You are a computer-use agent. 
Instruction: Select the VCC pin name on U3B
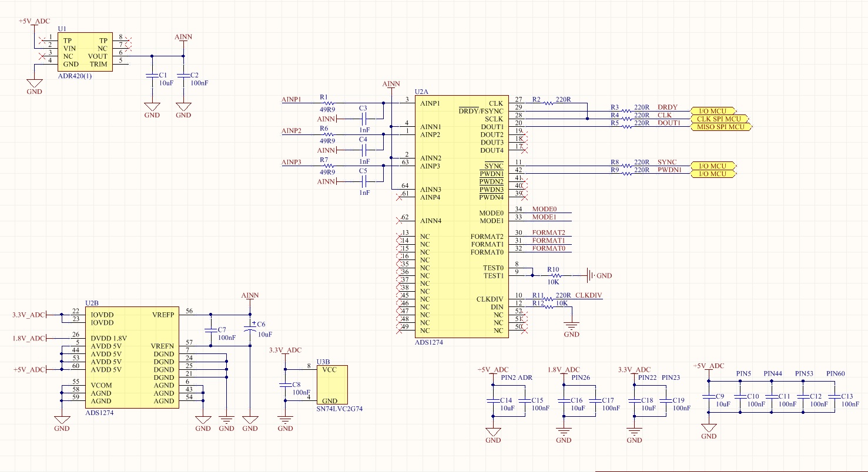point(329,370)
